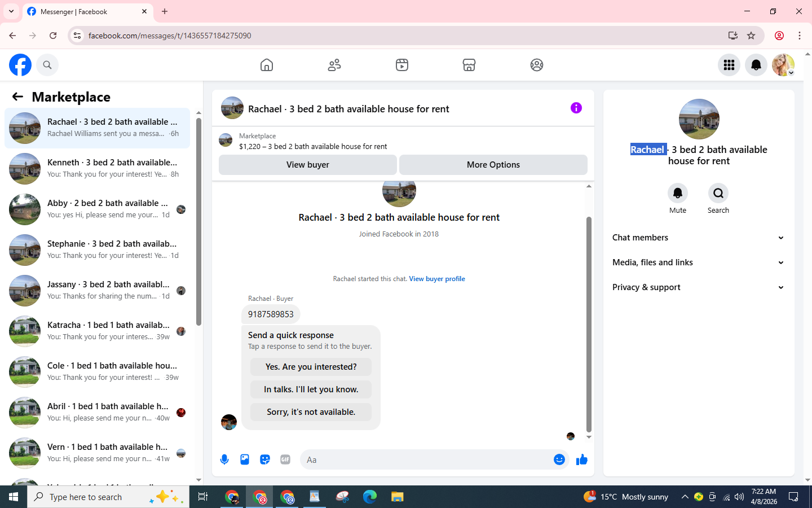Open a new browser tab

coord(165,11)
